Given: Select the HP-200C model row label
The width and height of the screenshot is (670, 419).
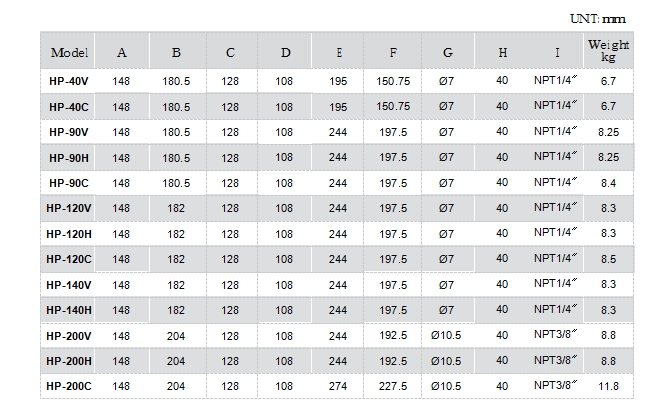Looking at the screenshot, I should (69, 385).
